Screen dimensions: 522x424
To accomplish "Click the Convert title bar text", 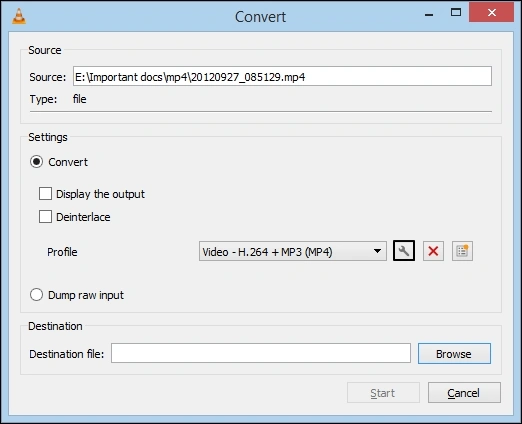I will [260, 17].
